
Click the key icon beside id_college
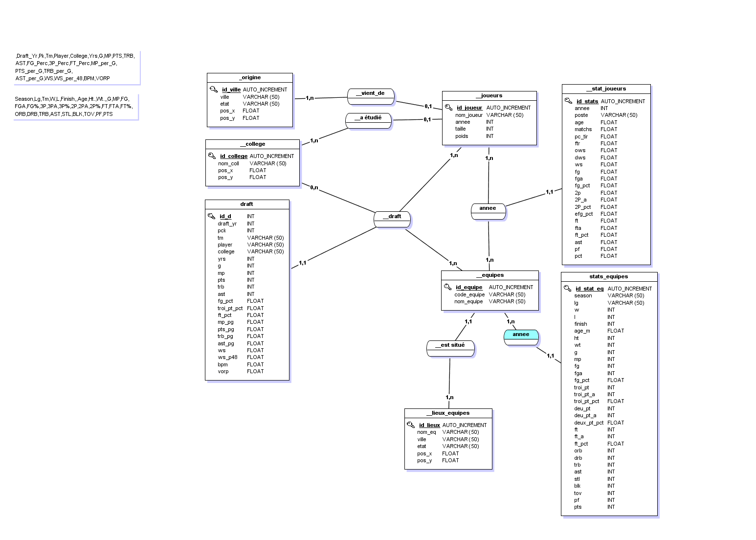[212, 156]
